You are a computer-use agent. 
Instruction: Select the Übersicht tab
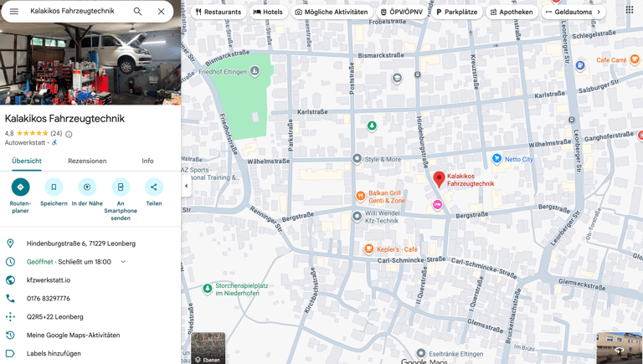[27, 161]
